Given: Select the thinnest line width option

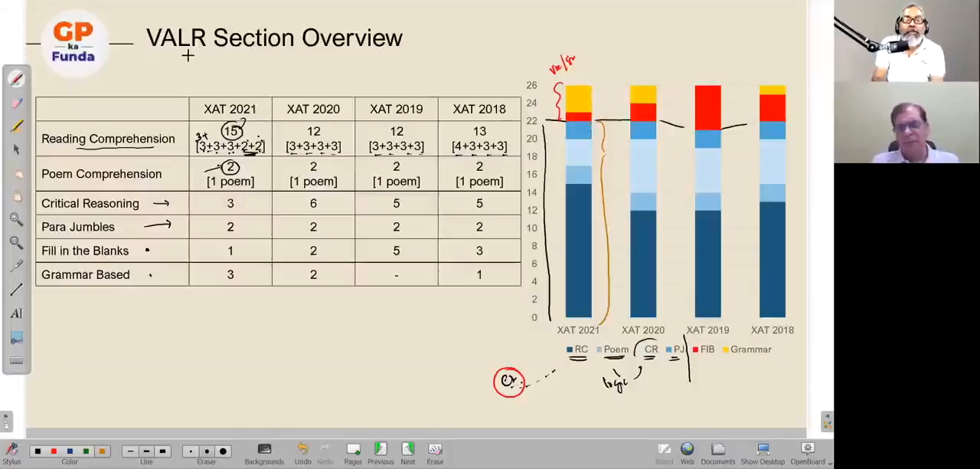Looking at the screenshot, I should pyautogui.click(x=130, y=451).
